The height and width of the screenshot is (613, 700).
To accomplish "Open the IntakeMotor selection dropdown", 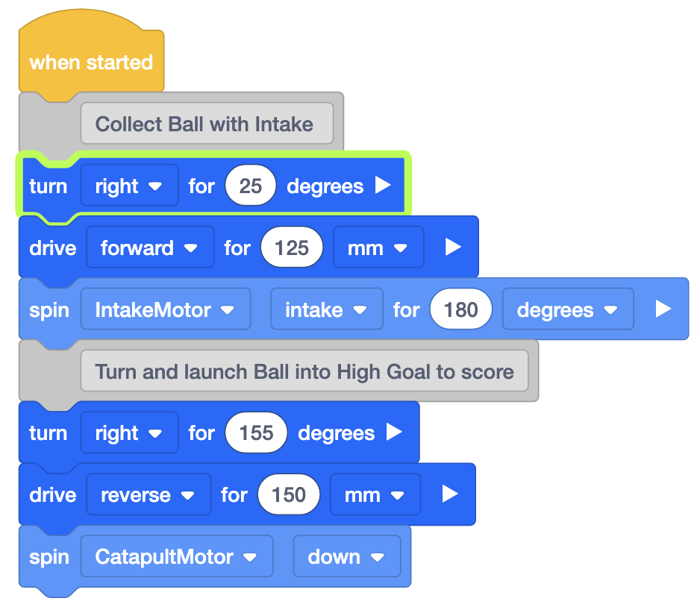I will click(166, 308).
